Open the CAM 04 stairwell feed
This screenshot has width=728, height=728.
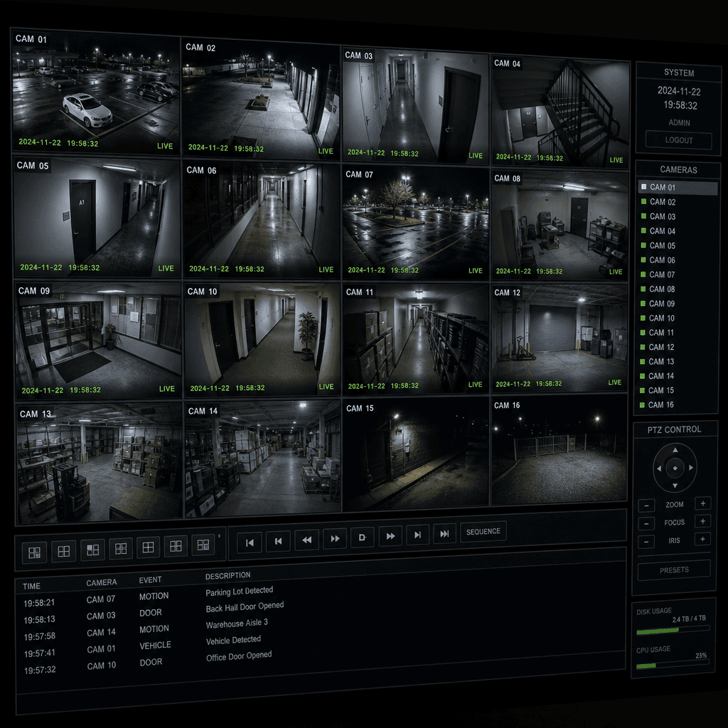[x=560, y=110]
